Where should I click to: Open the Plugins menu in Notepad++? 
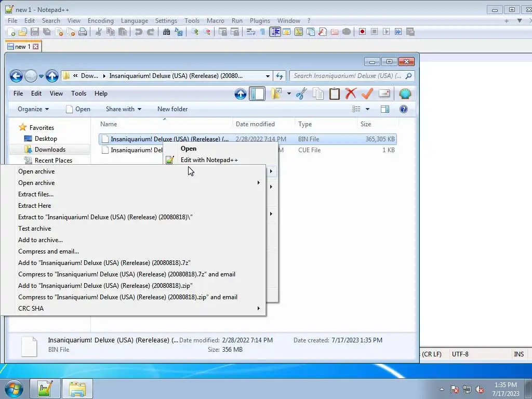click(260, 21)
